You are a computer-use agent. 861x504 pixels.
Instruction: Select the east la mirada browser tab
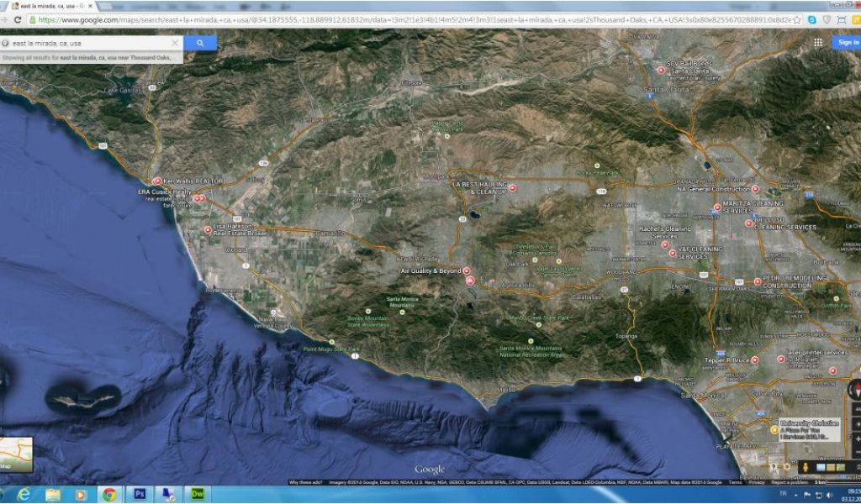coord(52,6)
